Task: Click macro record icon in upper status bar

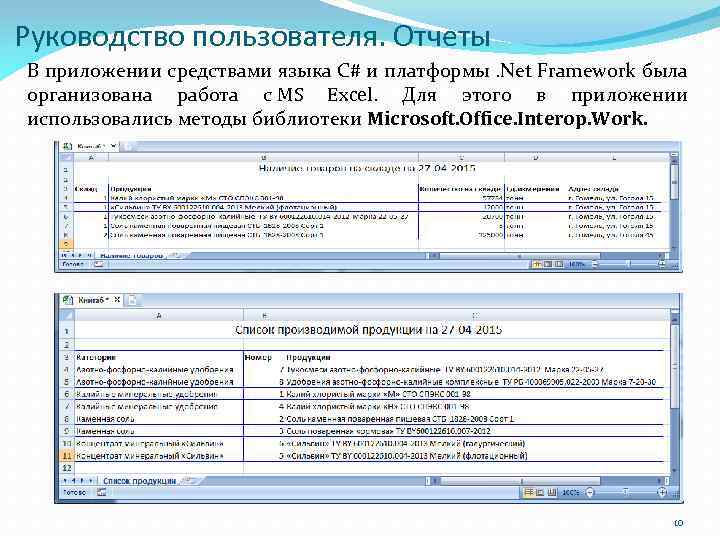Action: click(99, 264)
